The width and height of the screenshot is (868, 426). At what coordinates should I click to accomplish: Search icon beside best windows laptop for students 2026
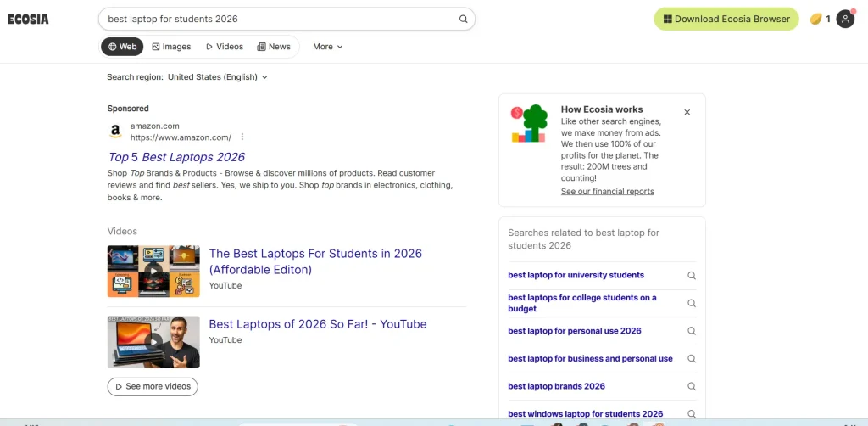(692, 414)
